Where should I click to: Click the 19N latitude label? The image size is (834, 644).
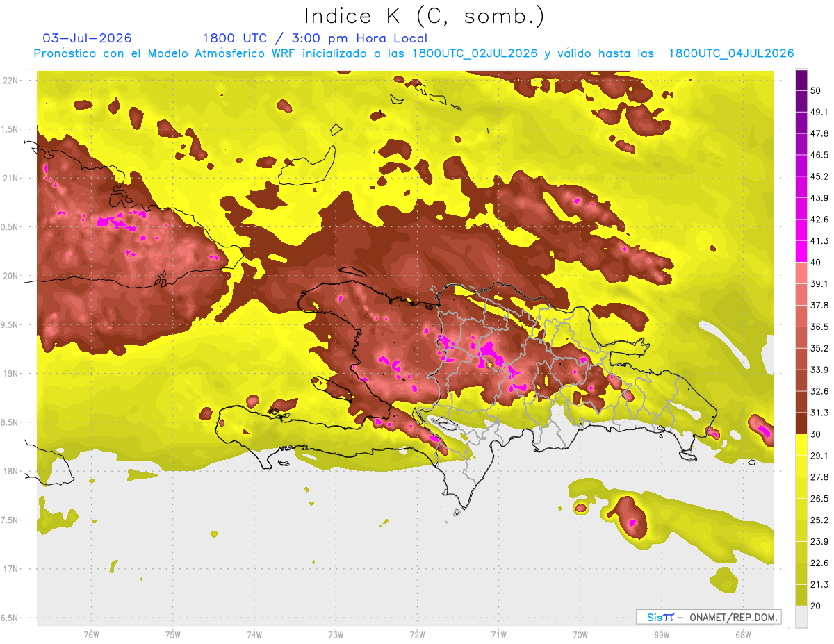(x=12, y=373)
